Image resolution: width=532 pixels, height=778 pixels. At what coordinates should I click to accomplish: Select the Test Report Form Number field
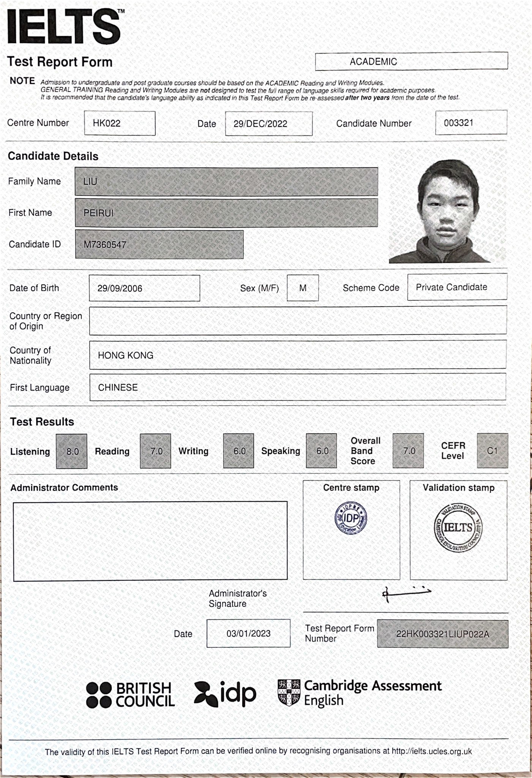click(x=442, y=634)
